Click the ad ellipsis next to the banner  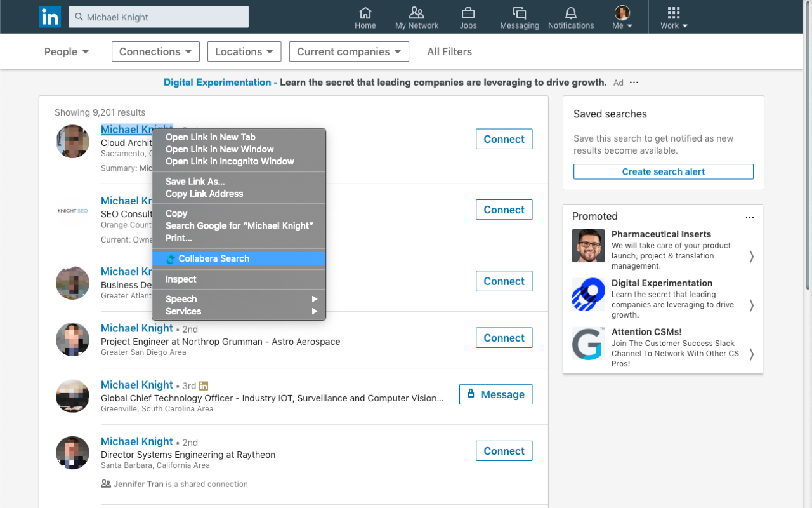(x=633, y=83)
